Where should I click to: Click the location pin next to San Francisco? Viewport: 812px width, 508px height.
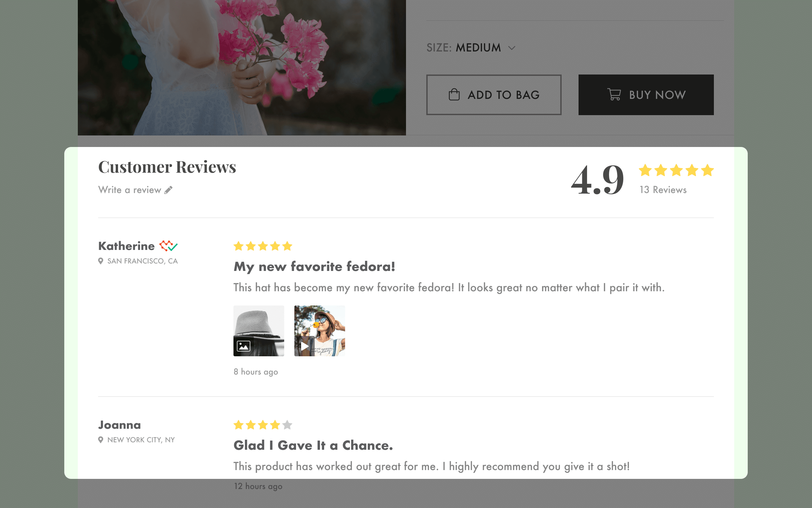click(100, 261)
